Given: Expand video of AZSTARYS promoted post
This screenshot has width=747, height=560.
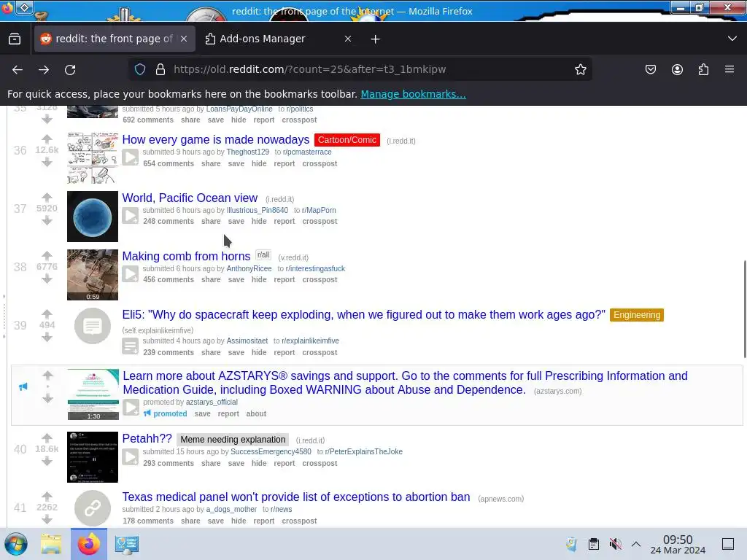Looking at the screenshot, I should point(131,407).
